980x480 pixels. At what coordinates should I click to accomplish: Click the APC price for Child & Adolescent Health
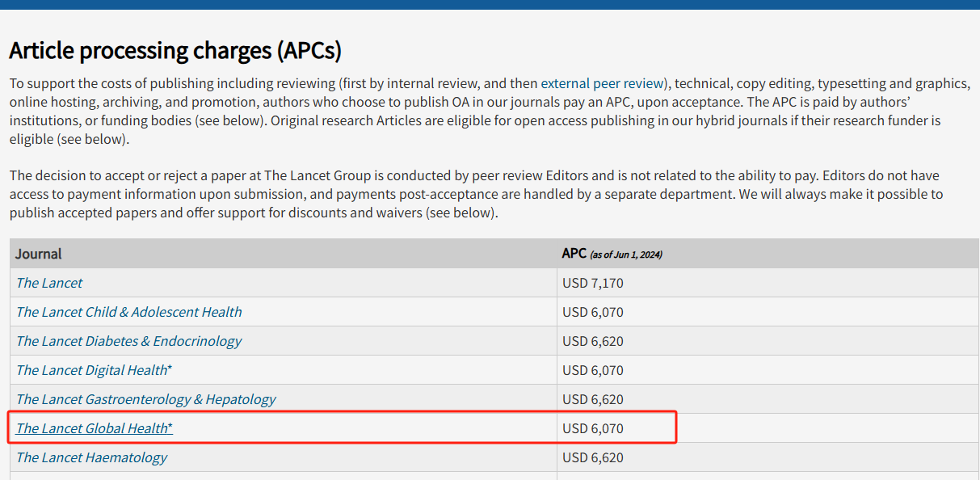click(593, 312)
